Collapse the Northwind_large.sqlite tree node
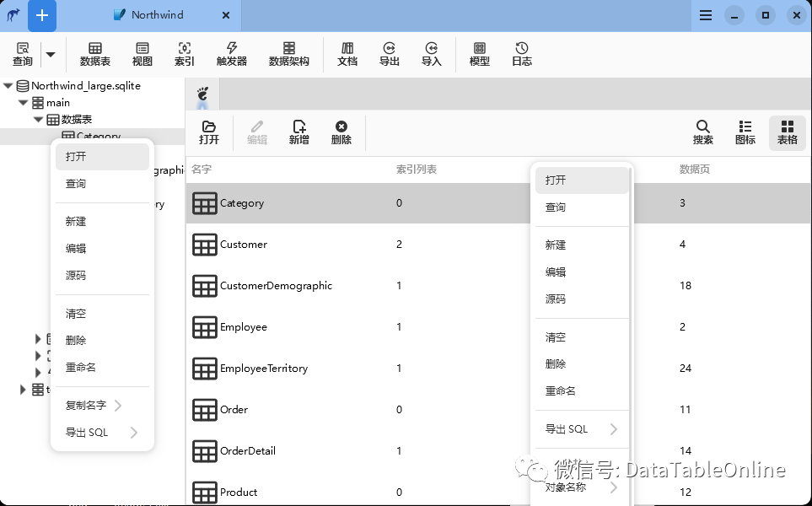 tap(8, 85)
